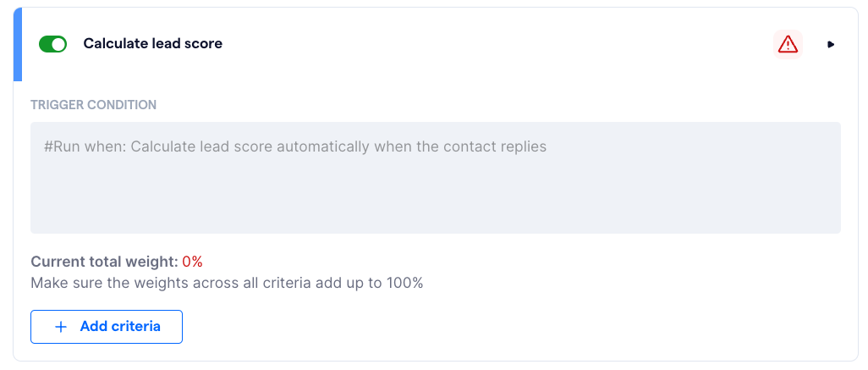Click the TRIGGER CONDITION label

coord(94,105)
